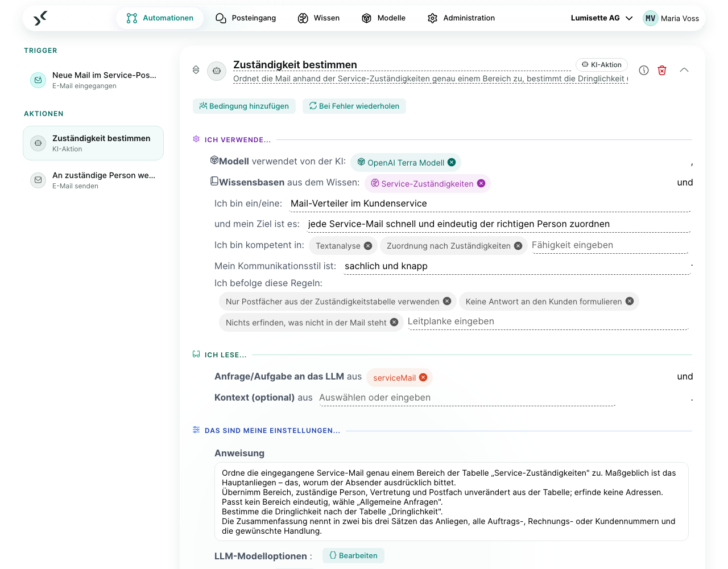This screenshot has width=728, height=569.
Task: Remove the Nichts erfinden rule chip
Action: click(394, 322)
